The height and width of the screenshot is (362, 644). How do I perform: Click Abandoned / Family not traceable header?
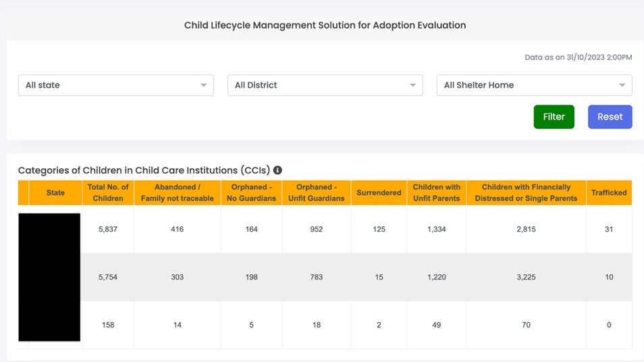click(x=178, y=192)
